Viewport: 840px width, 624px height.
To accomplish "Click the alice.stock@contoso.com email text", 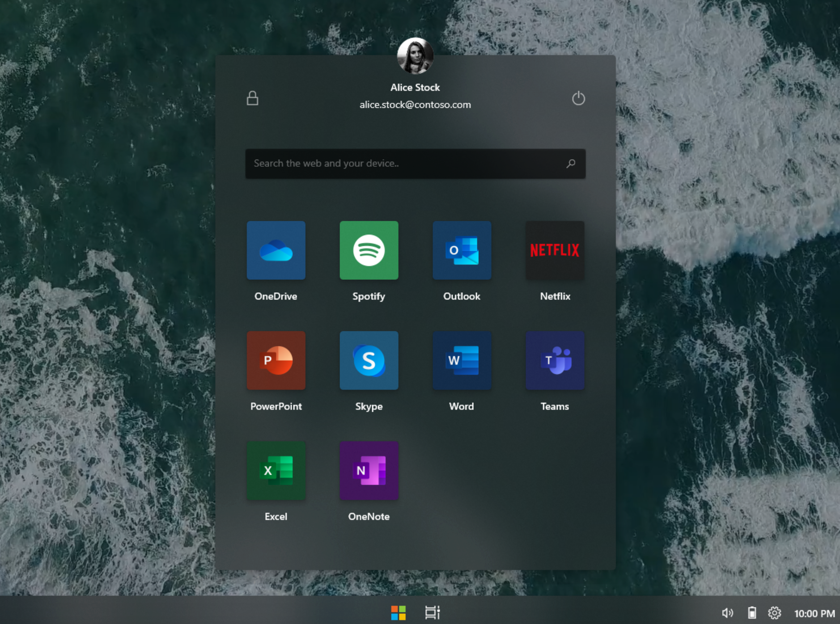I will click(x=415, y=105).
